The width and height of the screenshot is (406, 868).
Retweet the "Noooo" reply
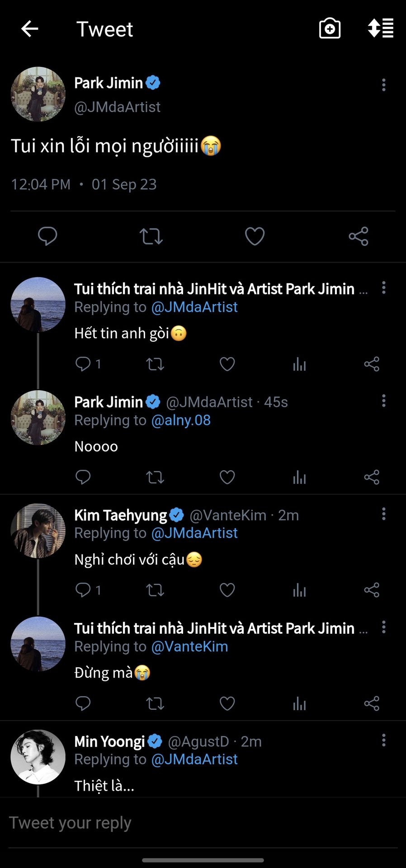click(x=155, y=477)
